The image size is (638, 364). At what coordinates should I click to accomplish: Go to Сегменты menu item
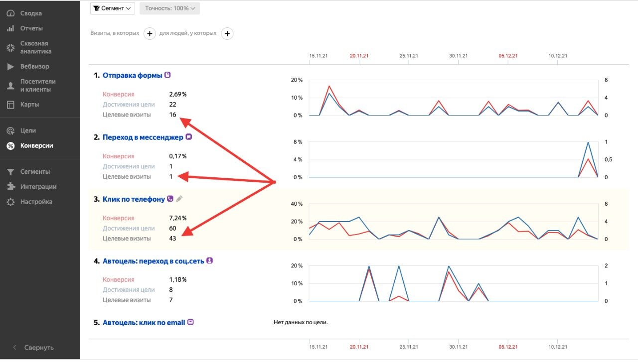[x=35, y=172]
